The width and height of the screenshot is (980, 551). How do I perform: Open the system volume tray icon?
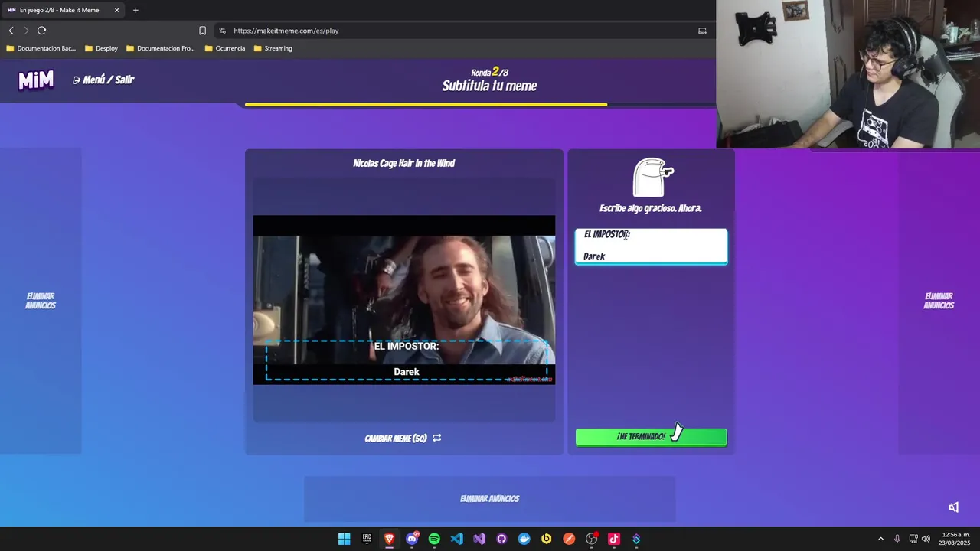tap(926, 539)
